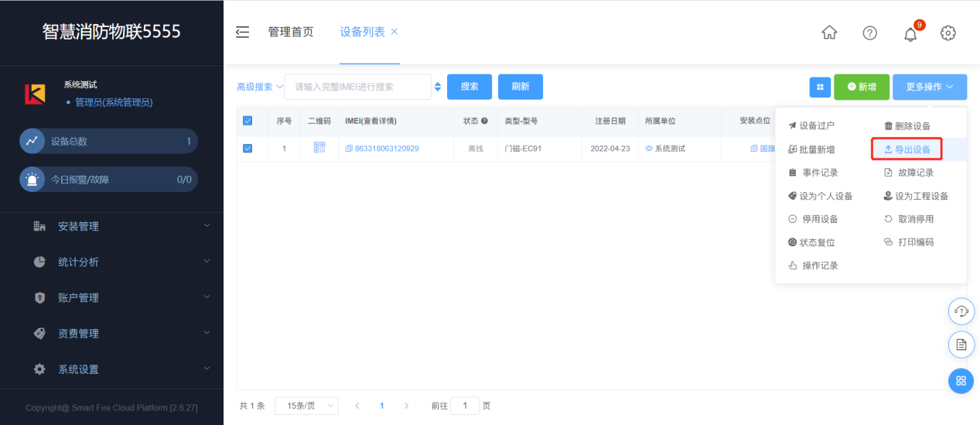Click the QR code icon in device row
Screen dimensions: 980x425
coord(319,148)
